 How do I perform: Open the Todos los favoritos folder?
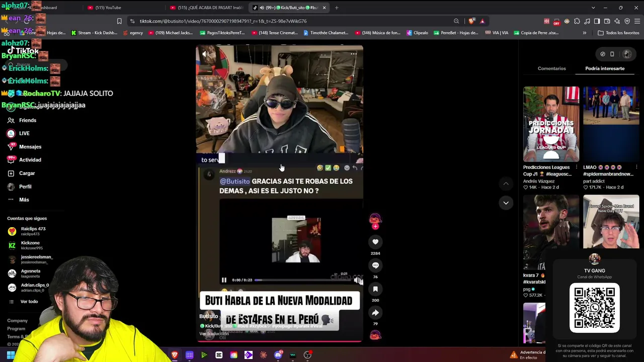click(618, 33)
